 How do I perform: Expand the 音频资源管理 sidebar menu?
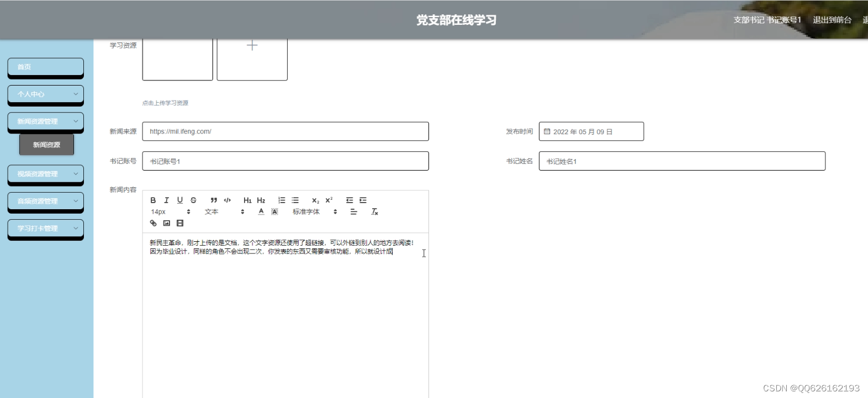click(x=46, y=201)
